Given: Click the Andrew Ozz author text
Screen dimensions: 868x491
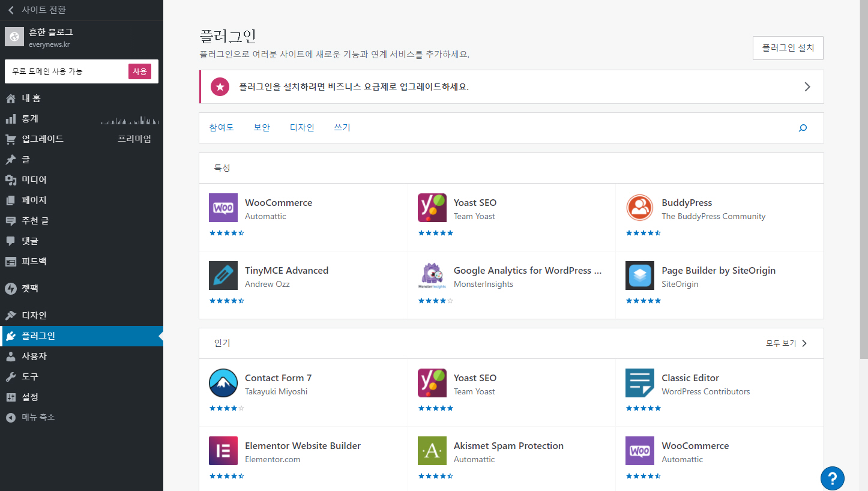Looking at the screenshot, I should 267,285.
